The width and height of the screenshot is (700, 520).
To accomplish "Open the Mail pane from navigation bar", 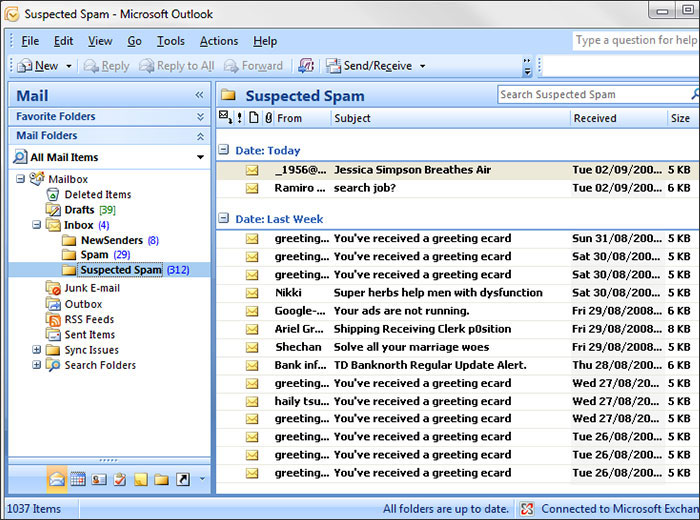I will point(57,479).
